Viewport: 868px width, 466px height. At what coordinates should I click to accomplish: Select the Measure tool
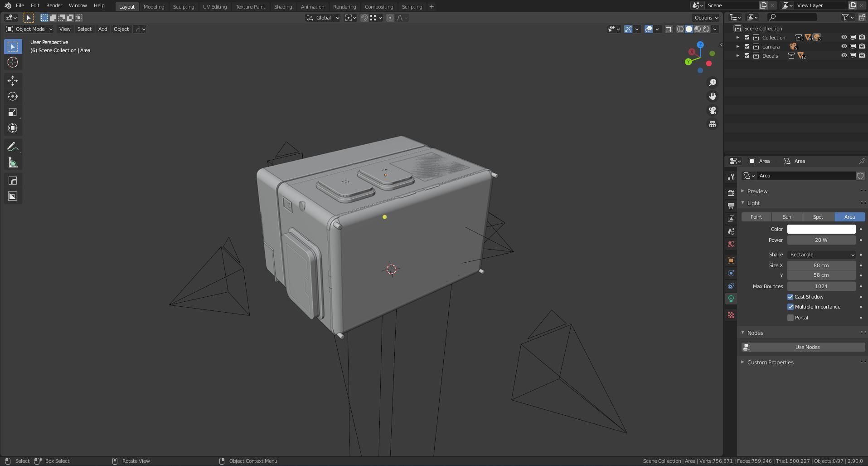[13, 162]
